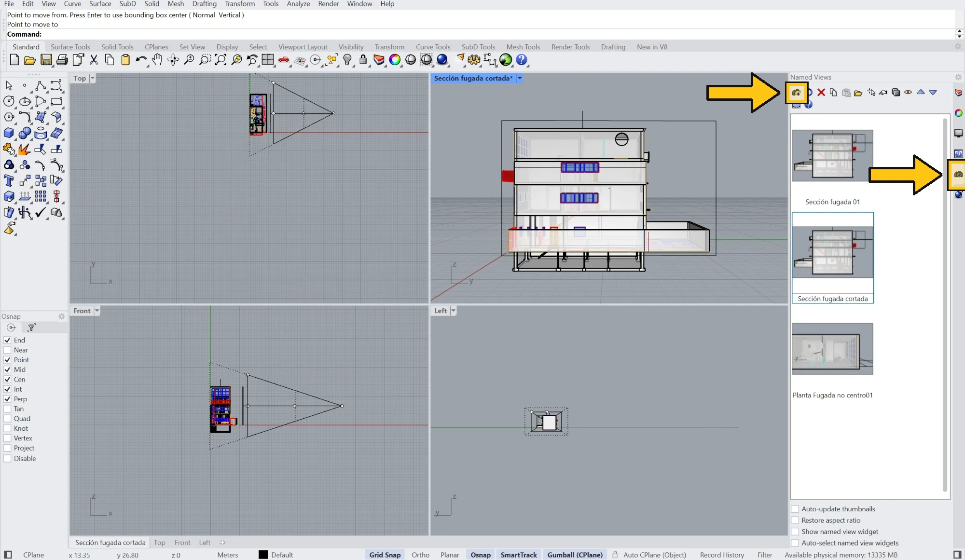The image size is (965, 560).
Task: Expand the Left viewport title dropdown
Action: (453, 311)
